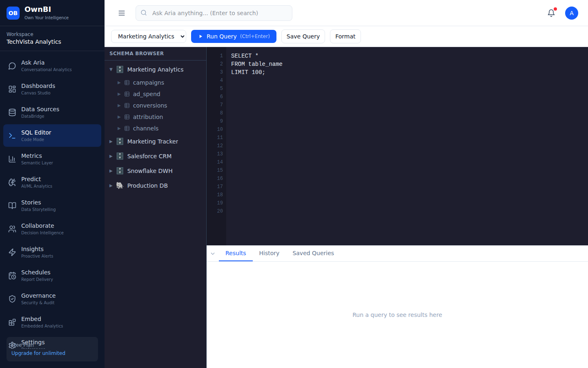Collapse Marketing Analytics tree node
The height and width of the screenshot is (368, 588).
[111, 70]
